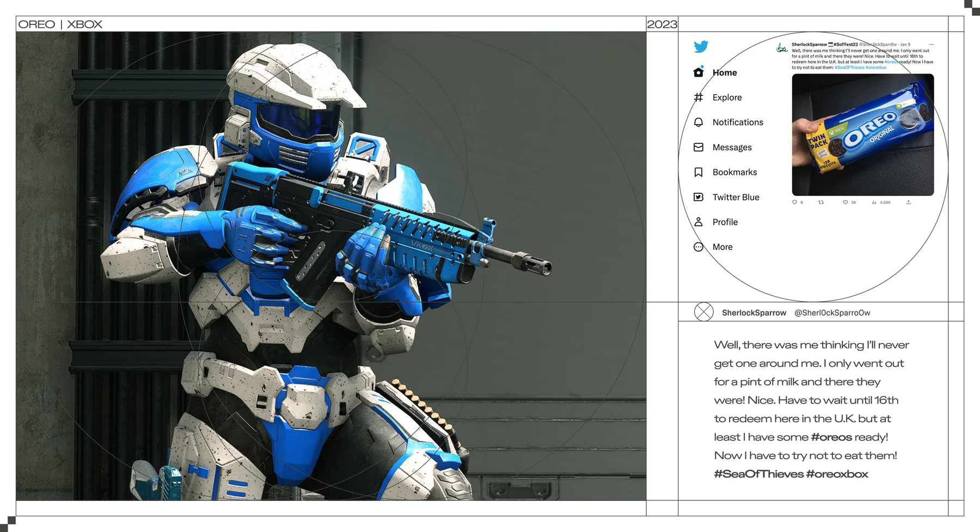Open the Notifications menu item

738,122
